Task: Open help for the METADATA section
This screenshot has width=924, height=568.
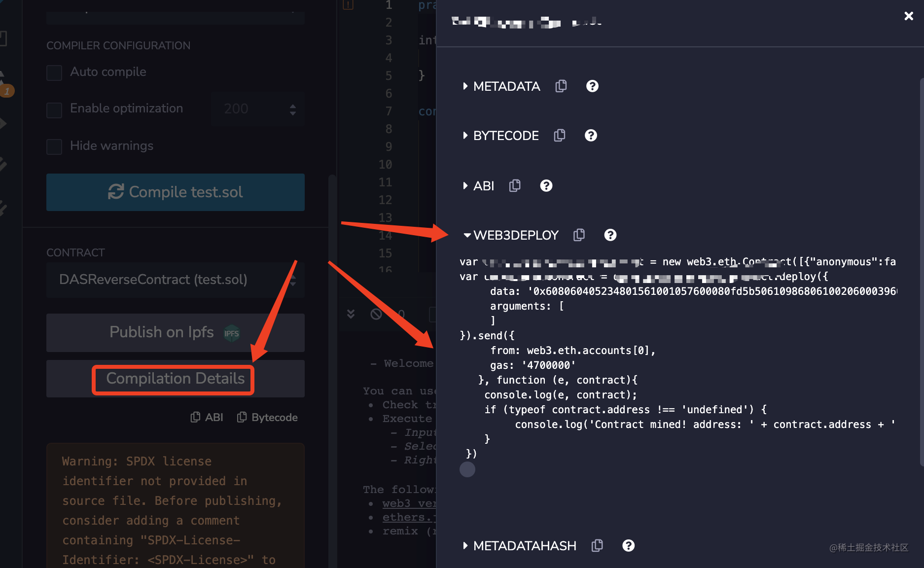Action: [592, 86]
